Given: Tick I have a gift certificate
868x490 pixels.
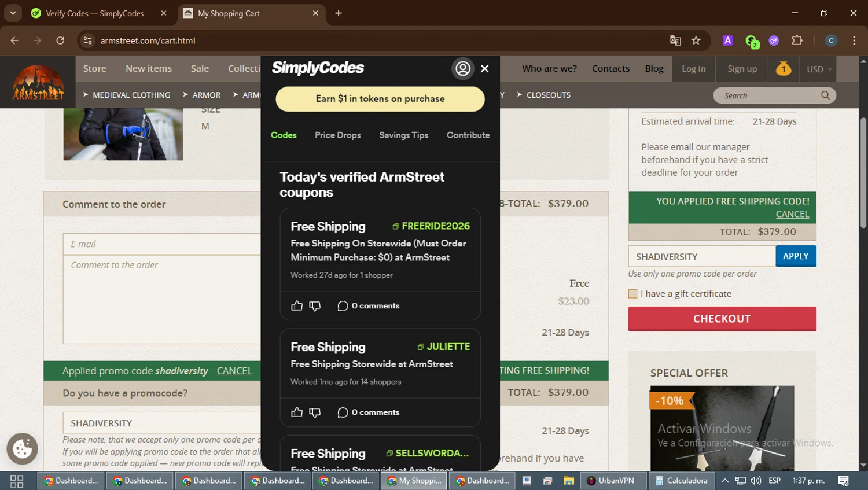Looking at the screenshot, I should (x=632, y=294).
